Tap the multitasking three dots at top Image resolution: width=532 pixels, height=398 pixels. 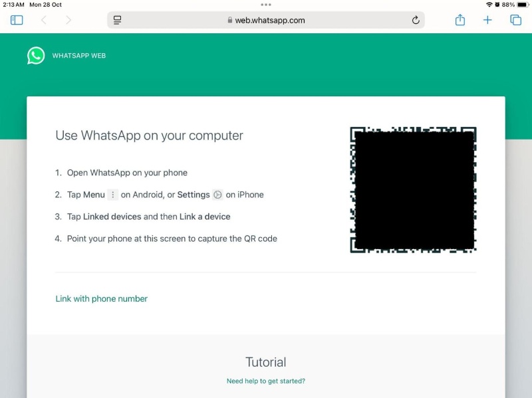pyautogui.click(x=266, y=5)
